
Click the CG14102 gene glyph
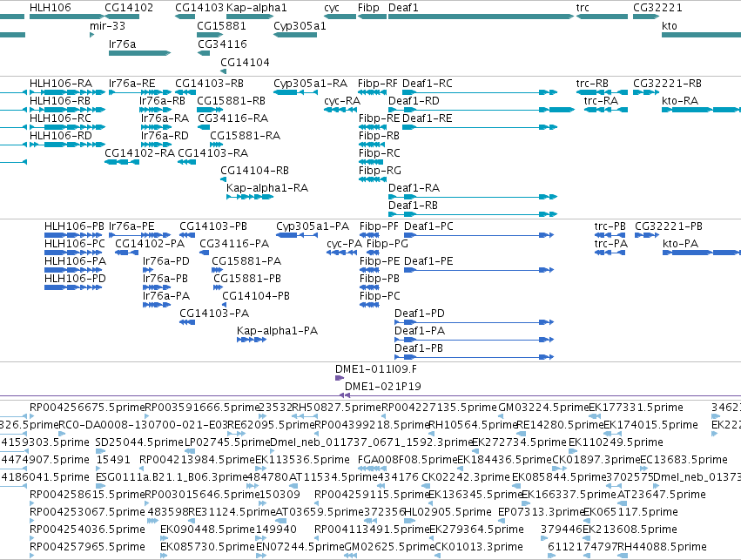pyautogui.click(x=122, y=17)
